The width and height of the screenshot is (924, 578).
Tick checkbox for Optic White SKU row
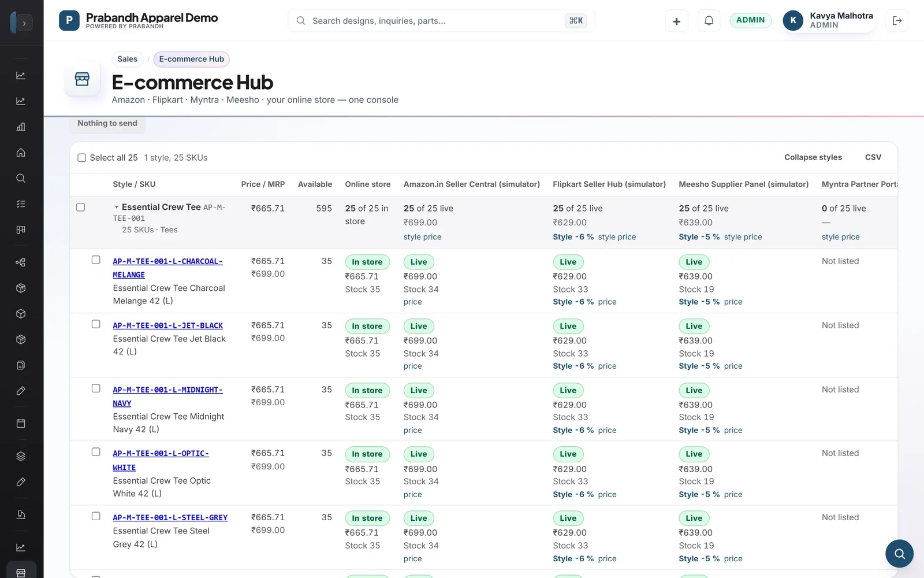tap(96, 452)
